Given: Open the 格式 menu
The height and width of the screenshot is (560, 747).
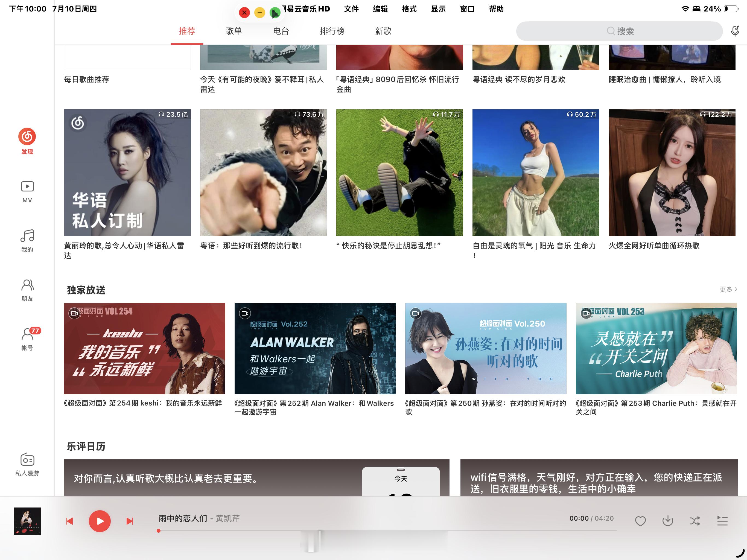Looking at the screenshot, I should click(409, 9).
